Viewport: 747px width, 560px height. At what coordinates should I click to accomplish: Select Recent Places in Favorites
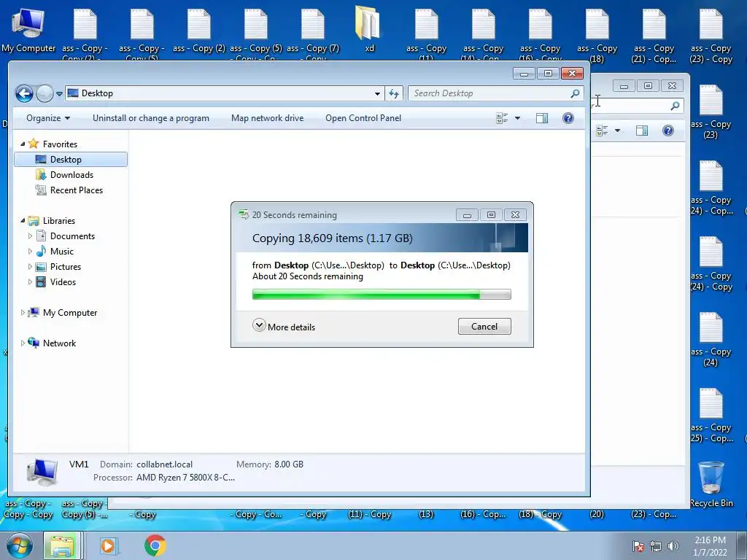pos(76,190)
